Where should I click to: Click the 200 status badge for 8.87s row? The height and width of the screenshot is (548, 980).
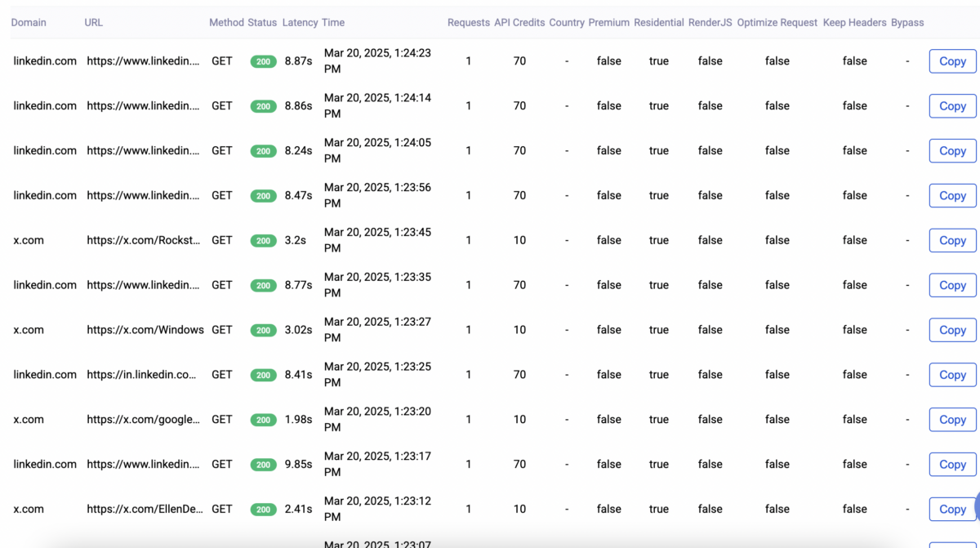(263, 61)
